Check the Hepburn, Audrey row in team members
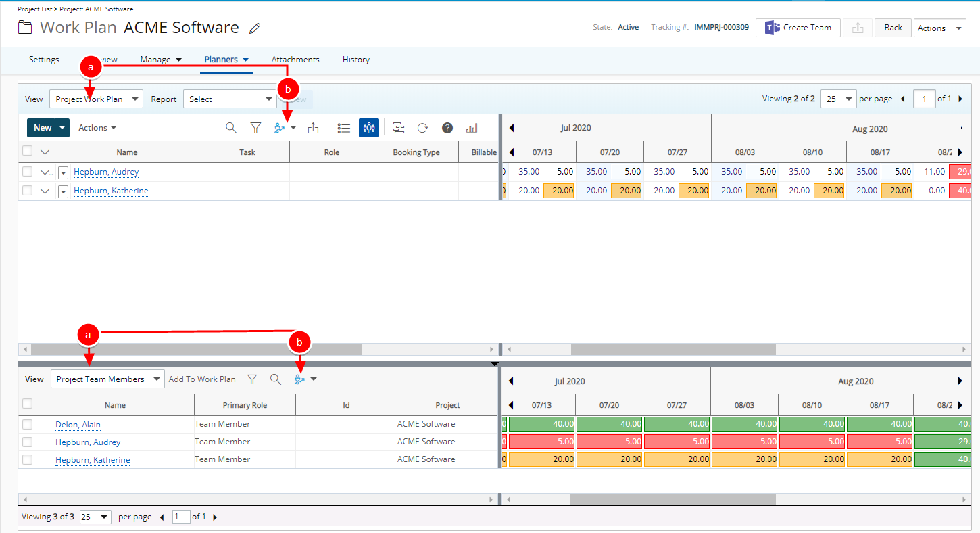This screenshot has width=980, height=533. [27, 442]
